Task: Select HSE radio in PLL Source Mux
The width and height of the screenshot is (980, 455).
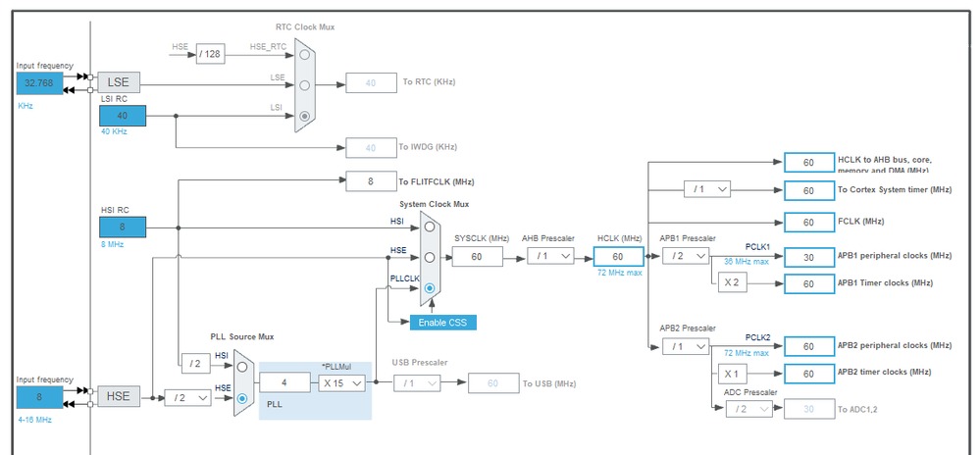Action: pos(242,397)
